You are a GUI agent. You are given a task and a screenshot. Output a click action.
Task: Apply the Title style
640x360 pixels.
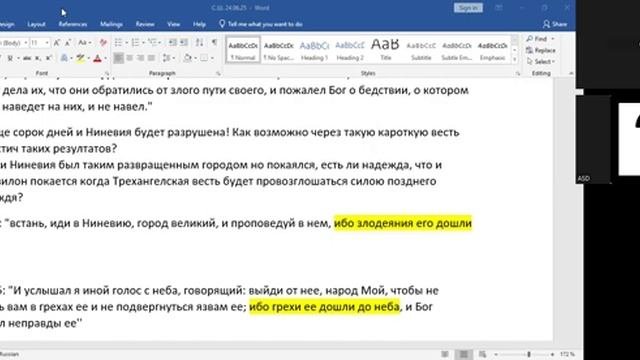click(x=385, y=50)
